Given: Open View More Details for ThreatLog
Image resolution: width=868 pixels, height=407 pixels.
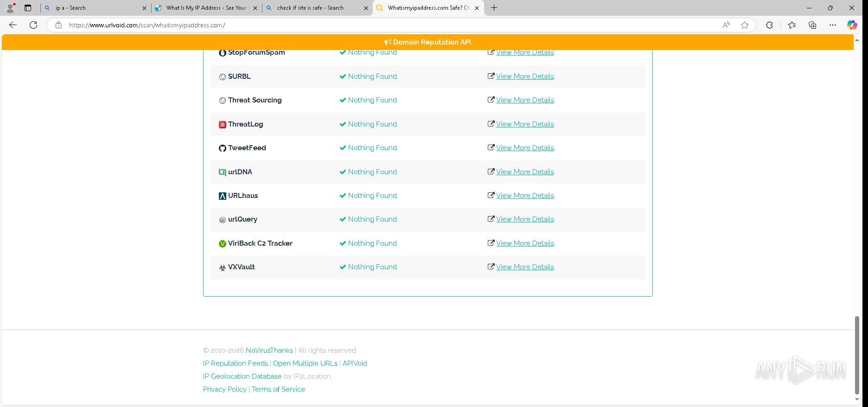Looking at the screenshot, I should coord(525,124).
